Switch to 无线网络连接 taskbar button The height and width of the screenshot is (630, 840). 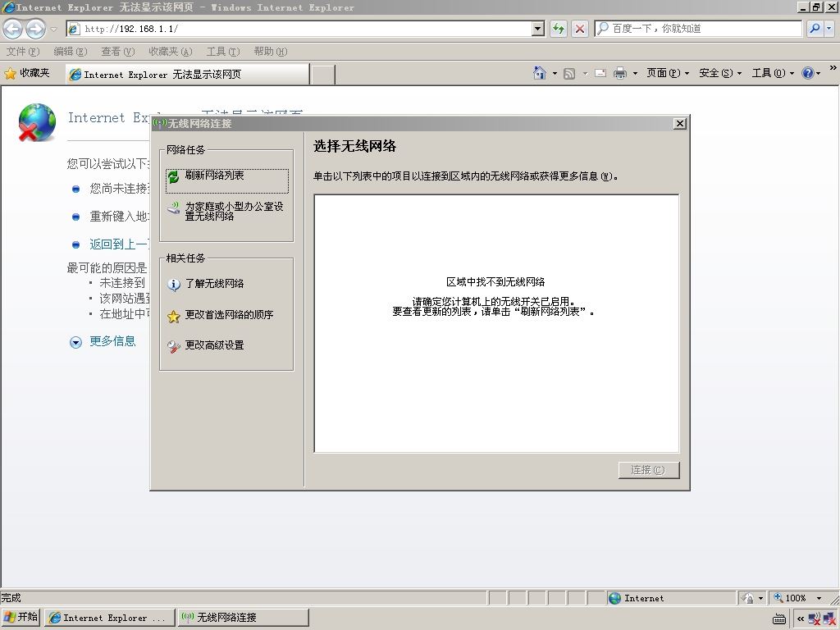coord(243,618)
